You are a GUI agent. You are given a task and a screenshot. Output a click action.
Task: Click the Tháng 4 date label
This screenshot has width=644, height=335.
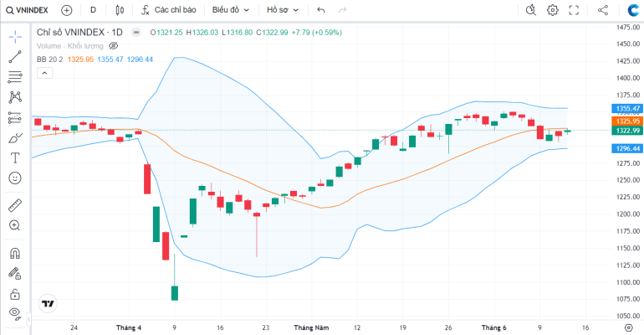click(x=129, y=327)
